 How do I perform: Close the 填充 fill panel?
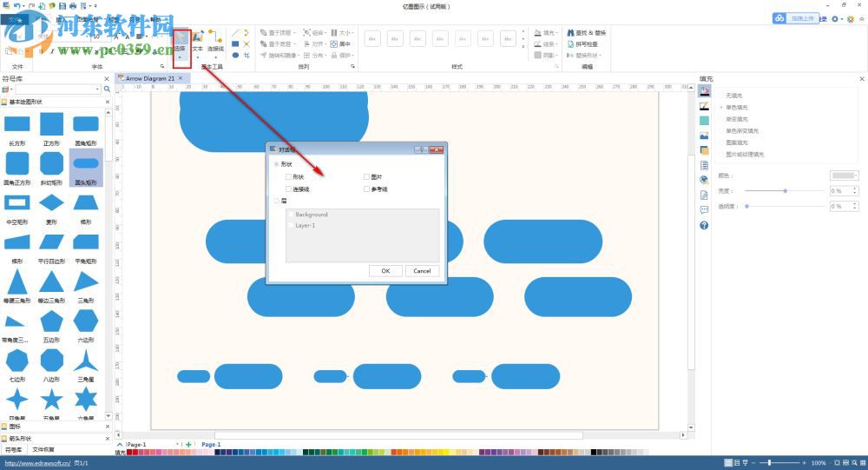point(861,79)
